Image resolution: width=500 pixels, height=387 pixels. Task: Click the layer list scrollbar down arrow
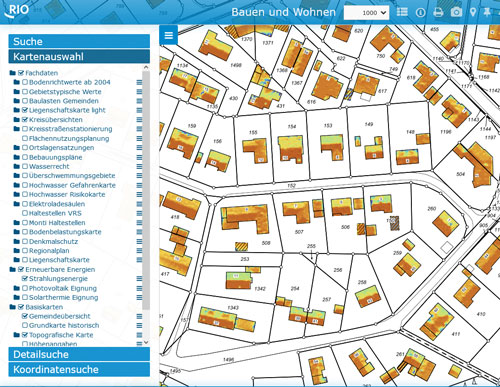[146, 342]
